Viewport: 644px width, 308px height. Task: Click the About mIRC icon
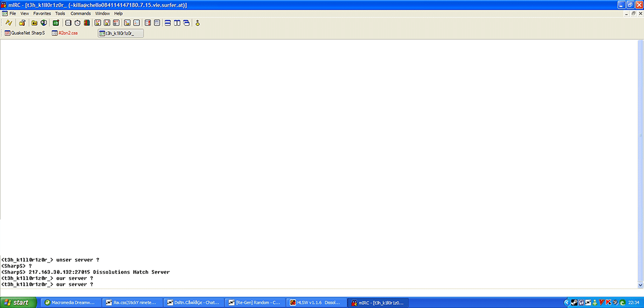click(x=198, y=23)
